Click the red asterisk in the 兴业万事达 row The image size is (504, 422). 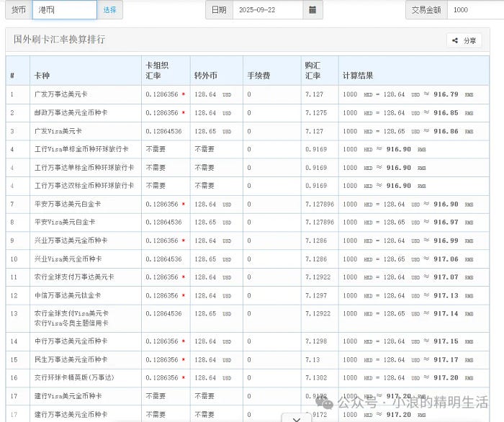(184, 240)
